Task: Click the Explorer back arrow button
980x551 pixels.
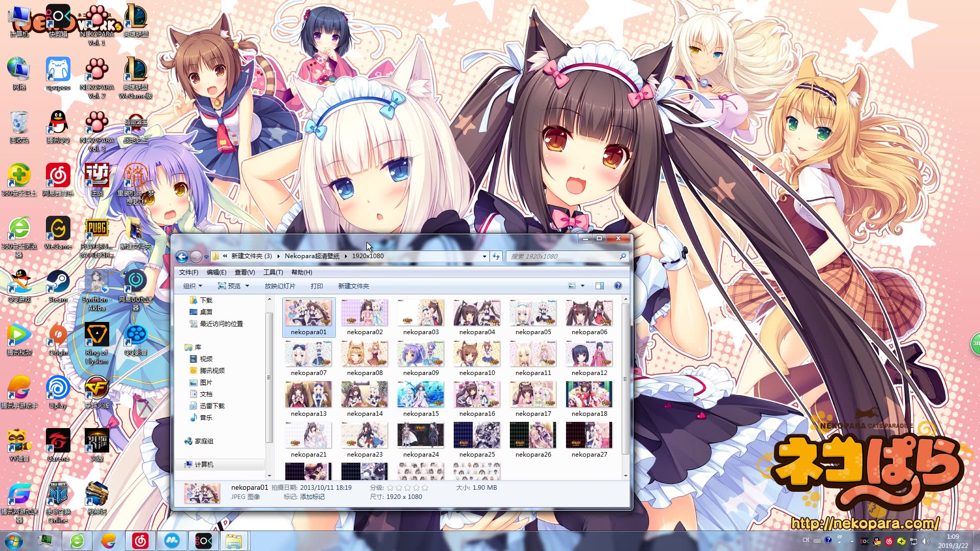Action: [x=182, y=257]
